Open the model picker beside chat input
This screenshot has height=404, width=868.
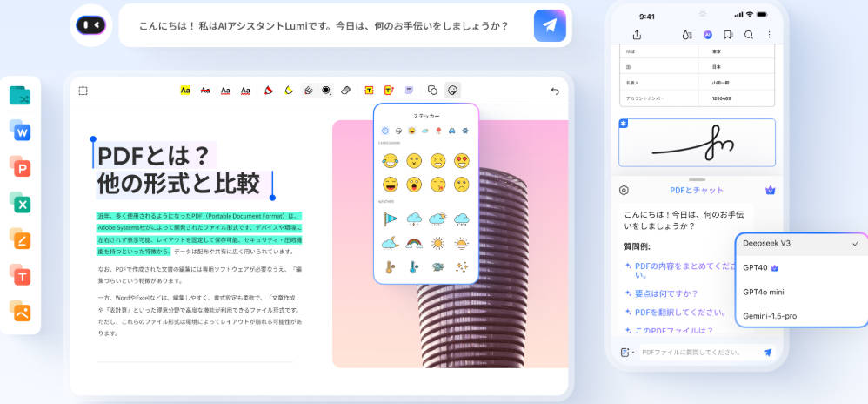tap(627, 353)
